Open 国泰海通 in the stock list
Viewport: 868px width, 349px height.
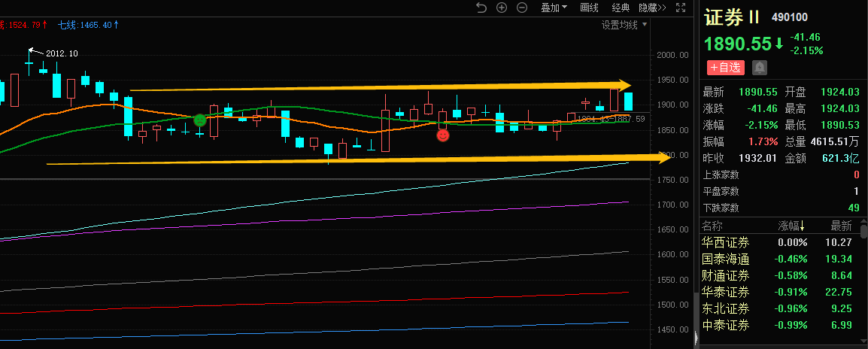tap(725, 259)
